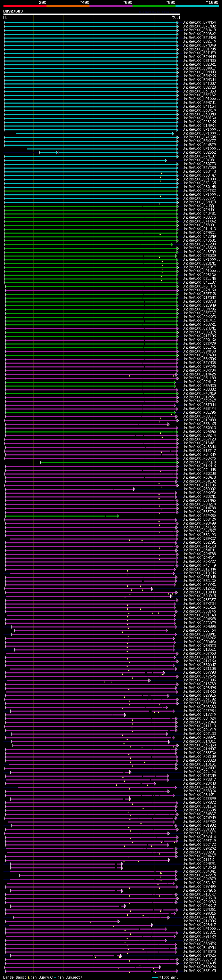The image size is (222, 980).
Task: Open hit UniRef100_B7LN82
Action: point(199,26)
